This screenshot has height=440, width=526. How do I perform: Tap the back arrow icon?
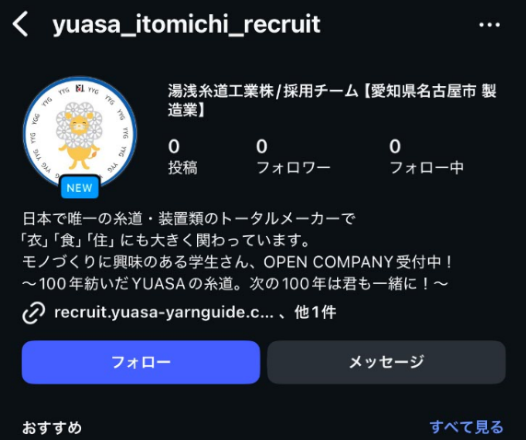pos(20,24)
